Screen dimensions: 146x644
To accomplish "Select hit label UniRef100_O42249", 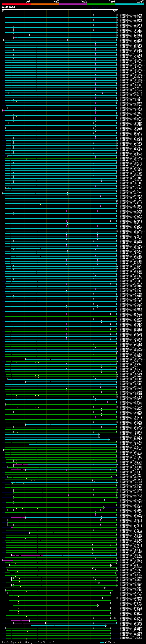I will click(131, 90).
